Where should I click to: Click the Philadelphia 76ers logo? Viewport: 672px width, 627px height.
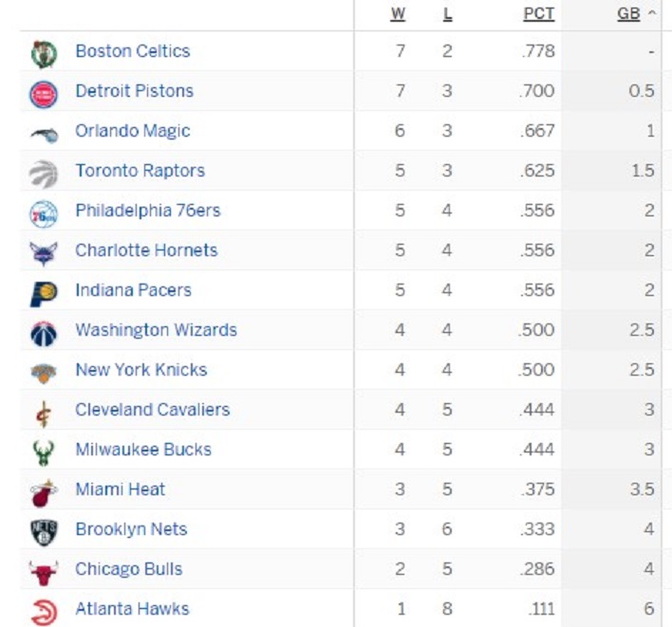pyautogui.click(x=44, y=213)
